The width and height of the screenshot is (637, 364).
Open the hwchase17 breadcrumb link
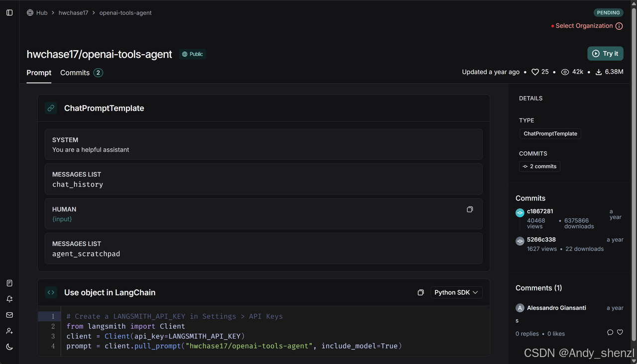pyautogui.click(x=73, y=12)
